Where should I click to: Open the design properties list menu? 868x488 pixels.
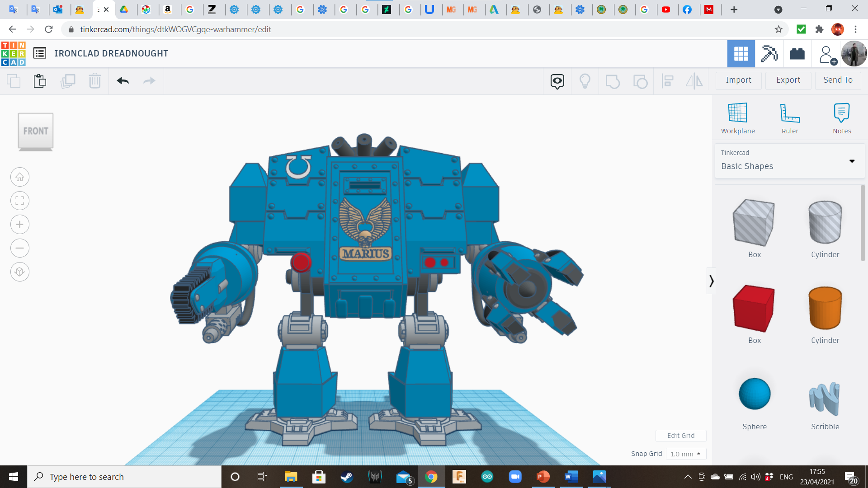40,53
